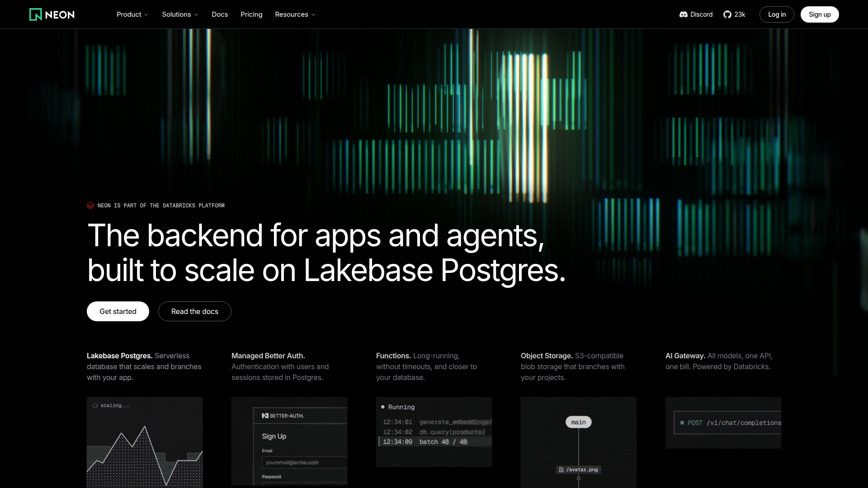Image resolution: width=868 pixels, height=488 pixels.
Task: Click the main hero headline
Action: tap(326, 253)
